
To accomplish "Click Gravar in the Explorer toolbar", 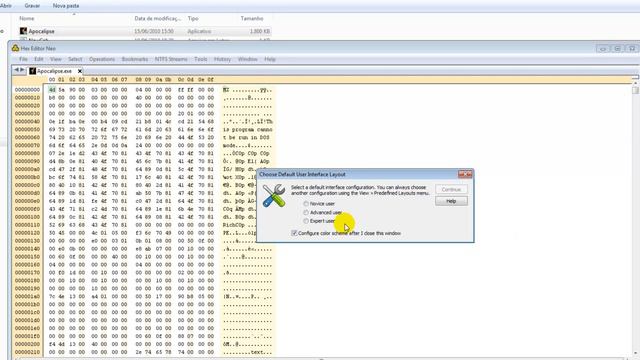I will tap(32, 6).
